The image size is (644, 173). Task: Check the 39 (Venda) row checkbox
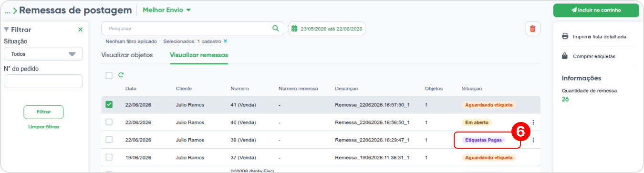coord(109,140)
